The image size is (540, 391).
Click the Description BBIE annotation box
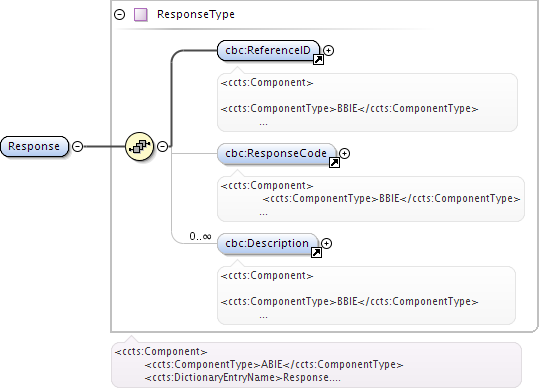[366, 295]
